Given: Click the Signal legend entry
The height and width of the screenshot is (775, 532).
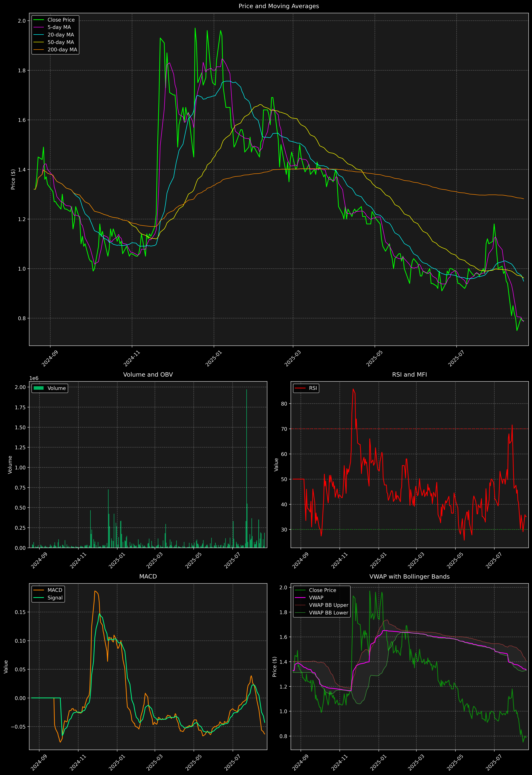Looking at the screenshot, I should (x=55, y=598).
